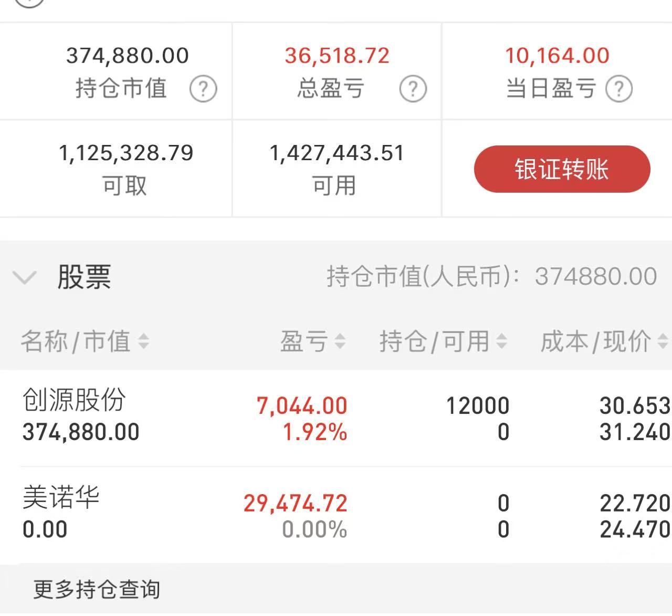Collapse the 股票 section chevron

(x=24, y=277)
